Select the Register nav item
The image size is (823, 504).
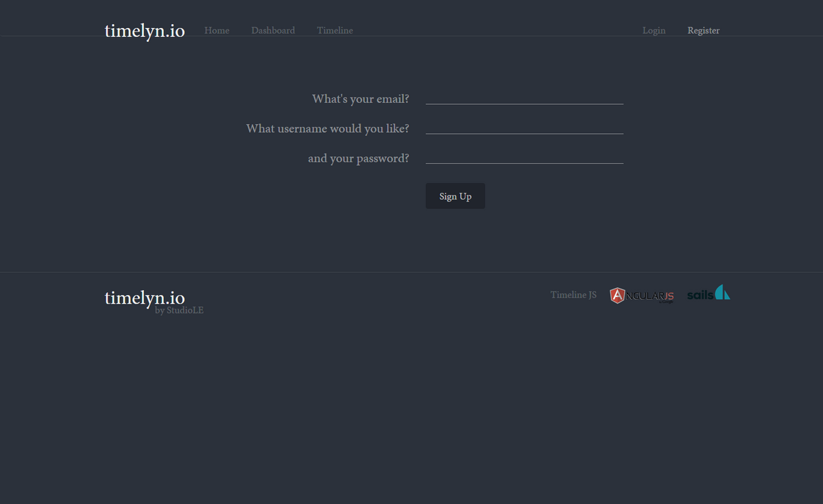[703, 30]
